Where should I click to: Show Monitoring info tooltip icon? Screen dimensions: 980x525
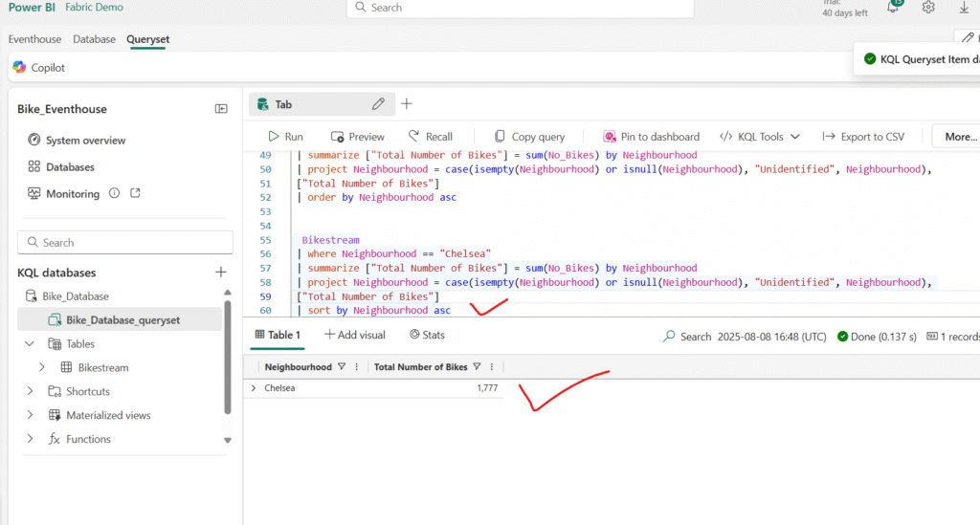pyautogui.click(x=115, y=193)
